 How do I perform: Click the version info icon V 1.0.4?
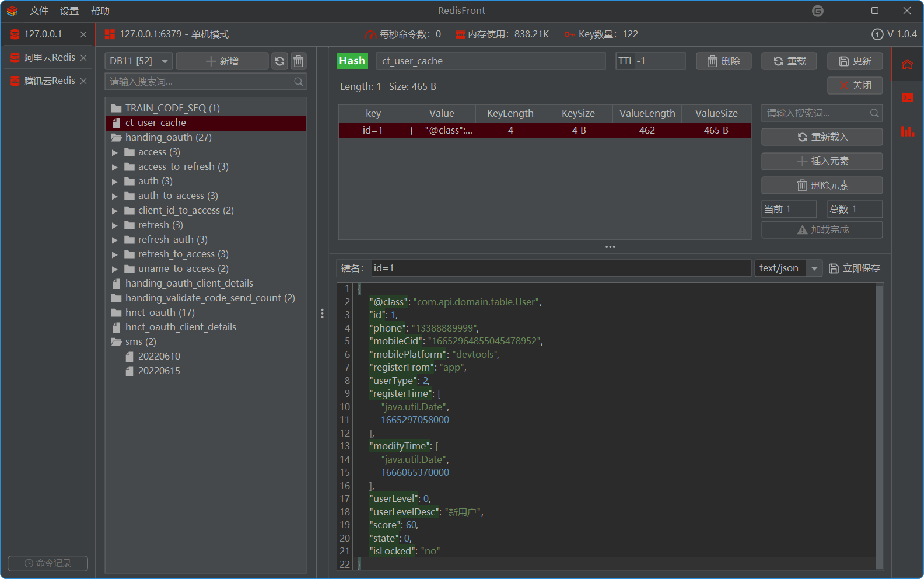click(x=877, y=34)
